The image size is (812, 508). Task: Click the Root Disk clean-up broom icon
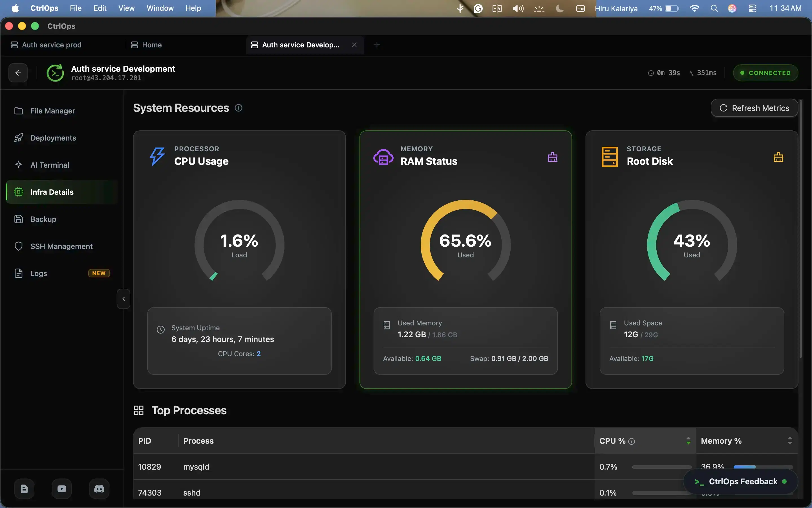pos(778,157)
